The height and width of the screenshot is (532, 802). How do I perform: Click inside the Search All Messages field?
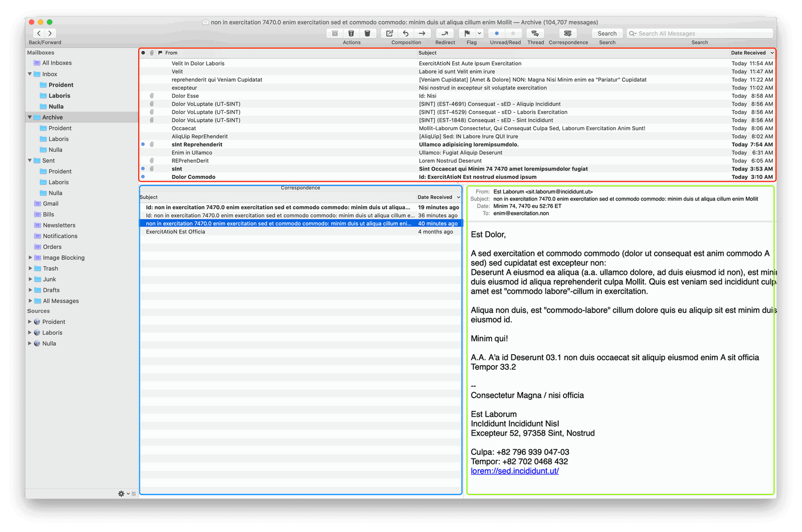point(699,33)
